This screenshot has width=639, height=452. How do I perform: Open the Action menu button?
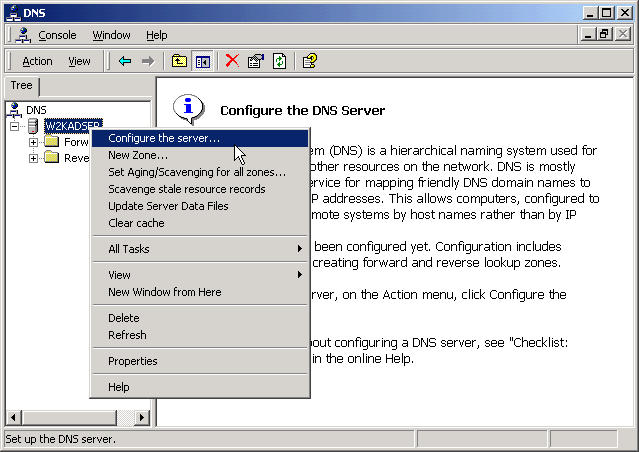pyautogui.click(x=37, y=61)
